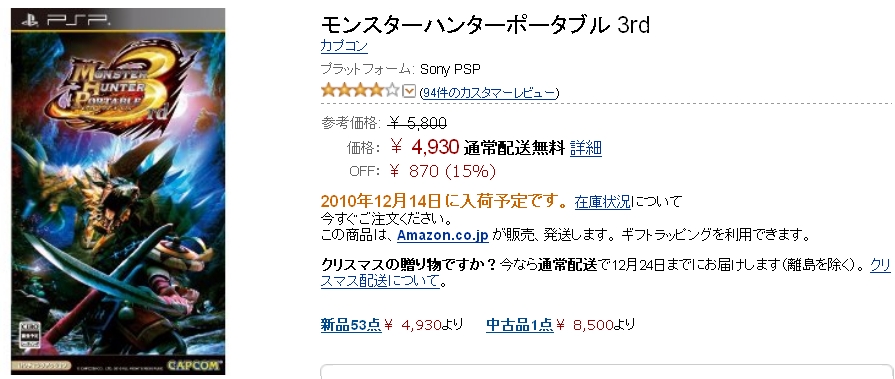Click the PSP logo on the game cover
Viewport: 895px width, 379px height.
click(x=64, y=21)
